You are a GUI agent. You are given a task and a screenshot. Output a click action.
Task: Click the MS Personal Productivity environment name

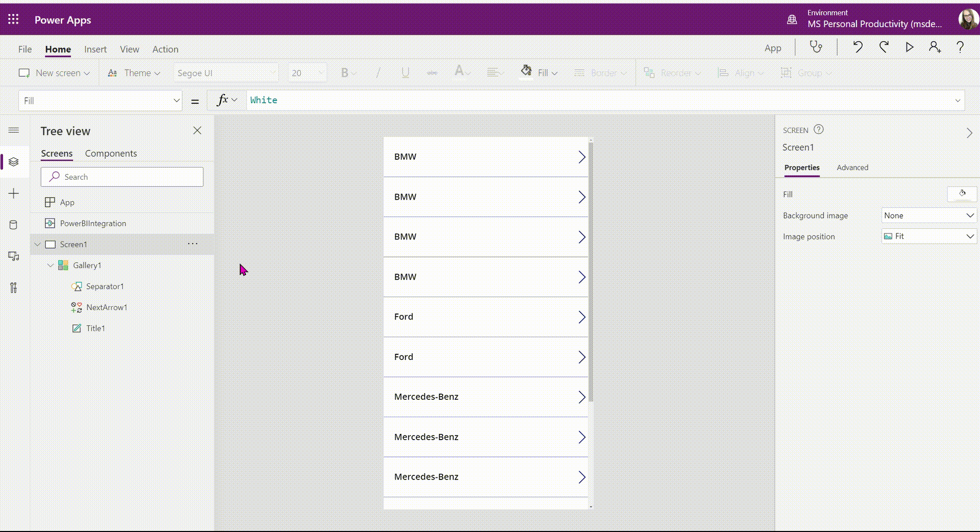[x=874, y=24]
